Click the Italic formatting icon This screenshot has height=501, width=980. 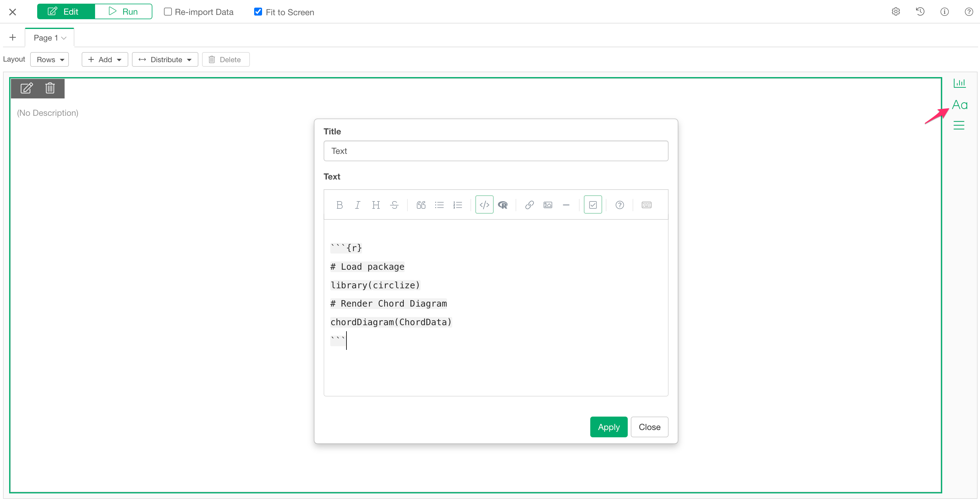358,205
